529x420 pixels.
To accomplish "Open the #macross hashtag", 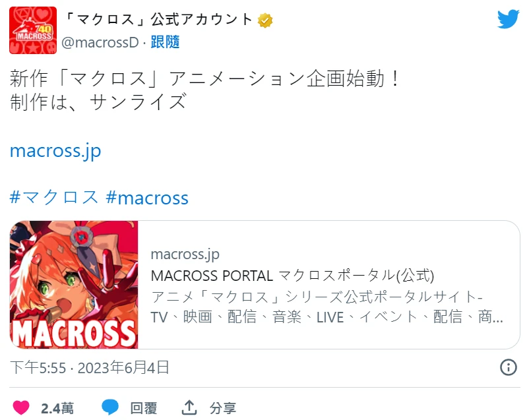I will [x=147, y=198].
